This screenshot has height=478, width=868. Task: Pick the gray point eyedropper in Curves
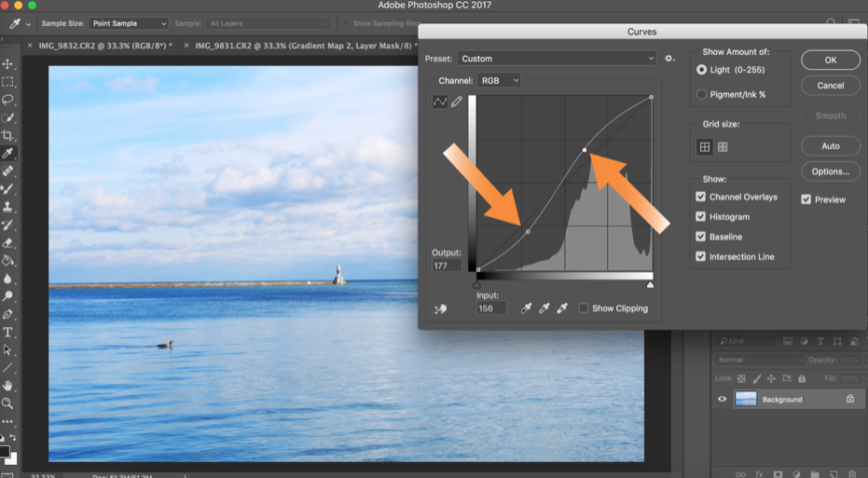pyautogui.click(x=544, y=308)
